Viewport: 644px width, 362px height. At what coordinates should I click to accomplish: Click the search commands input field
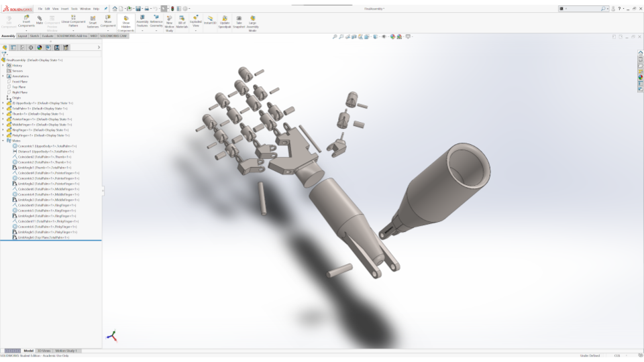point(584,9)
